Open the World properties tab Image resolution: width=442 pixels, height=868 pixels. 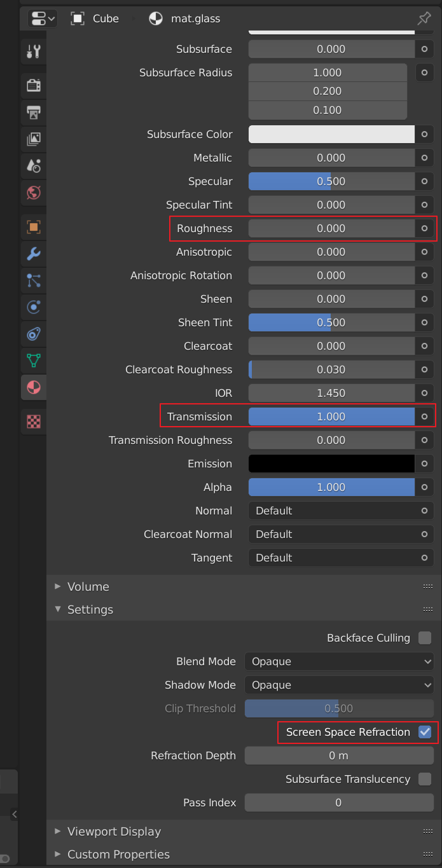[34, 191]
